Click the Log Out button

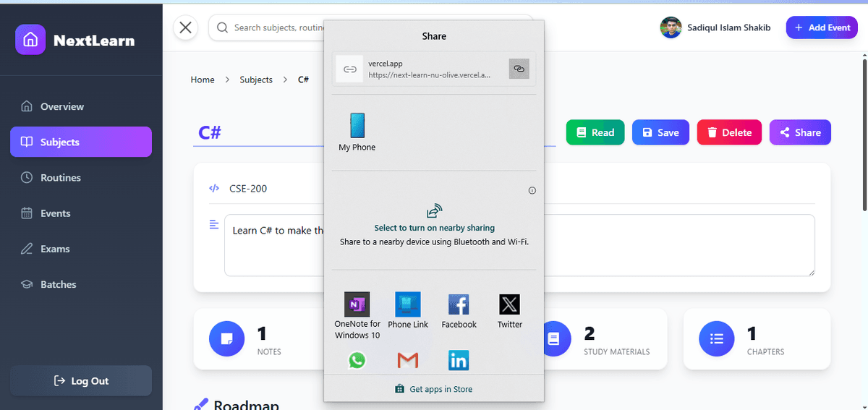click(81, 380)
